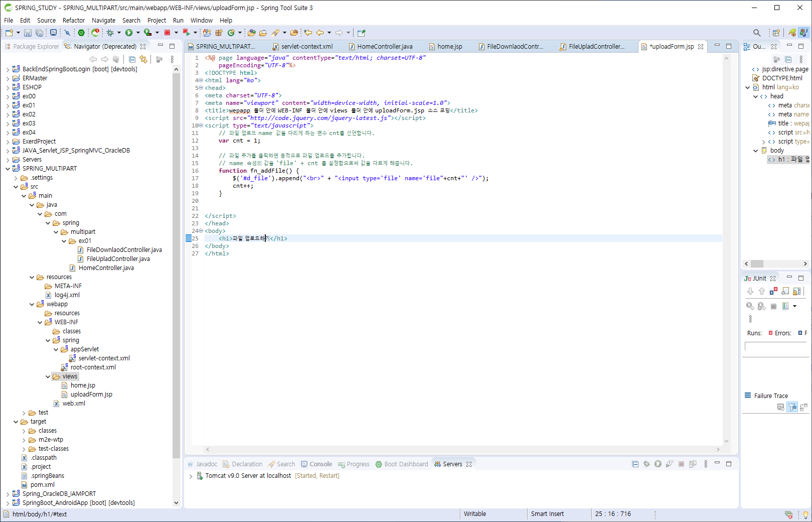Click the Last Edit Location arrow icon
Viewport: 812px width, 522px height.
coord(308,33)
